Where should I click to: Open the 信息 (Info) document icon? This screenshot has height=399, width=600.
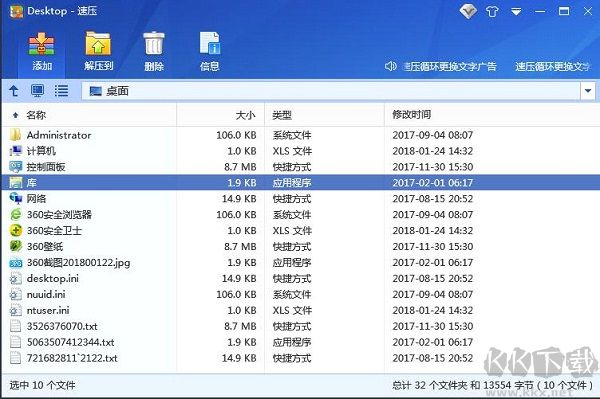[x=210, y=43]
